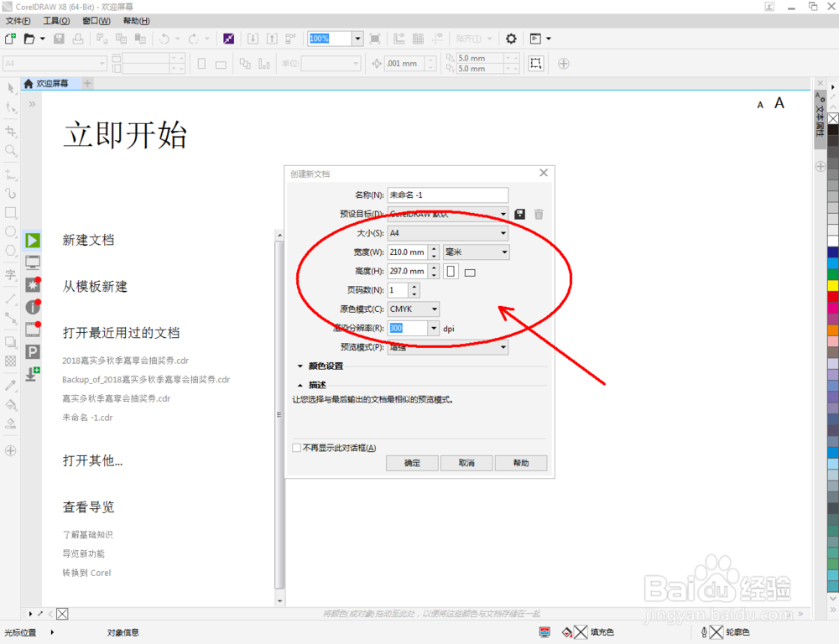Click the New Document link
The width and height of the screenshot is (839, 644).
pyautogui.click(x=88, y=240)
